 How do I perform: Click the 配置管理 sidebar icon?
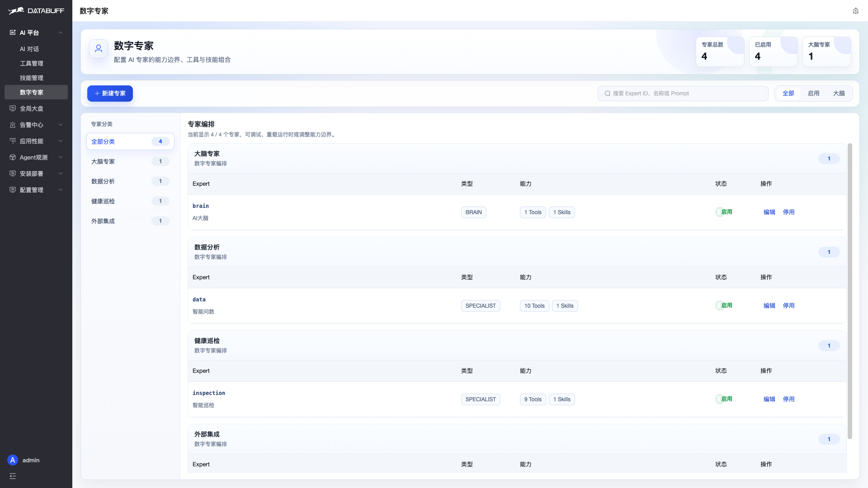[x=13, y=190]
